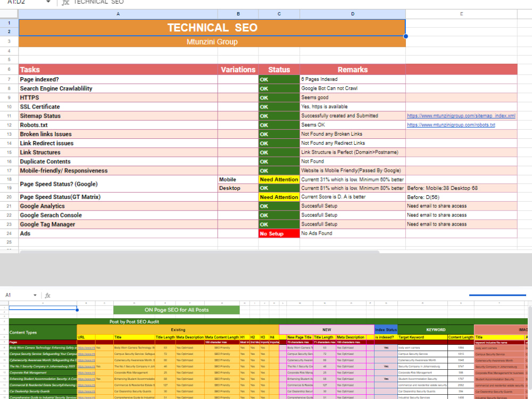Select row 25 header in top sheet

(9, 242)
